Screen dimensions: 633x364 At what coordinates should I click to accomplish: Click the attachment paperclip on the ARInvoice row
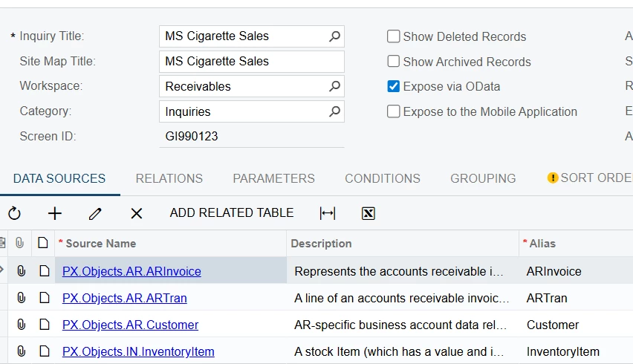click(22, 271)
